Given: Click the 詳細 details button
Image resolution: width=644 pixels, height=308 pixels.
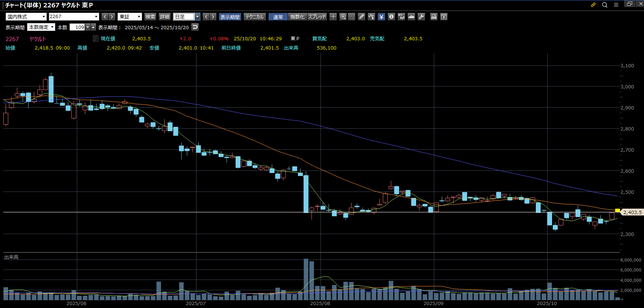Looking at the screenshot, I should pyautogui.click(x=165, y=17).
